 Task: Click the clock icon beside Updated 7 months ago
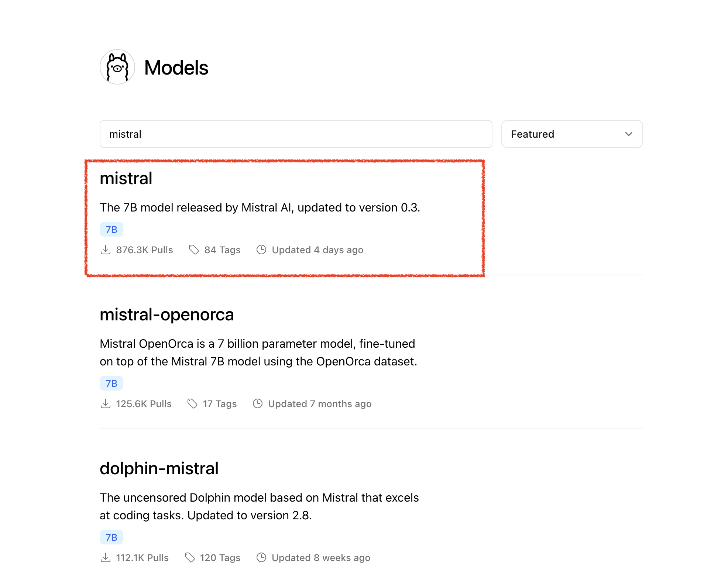(258, 404)
